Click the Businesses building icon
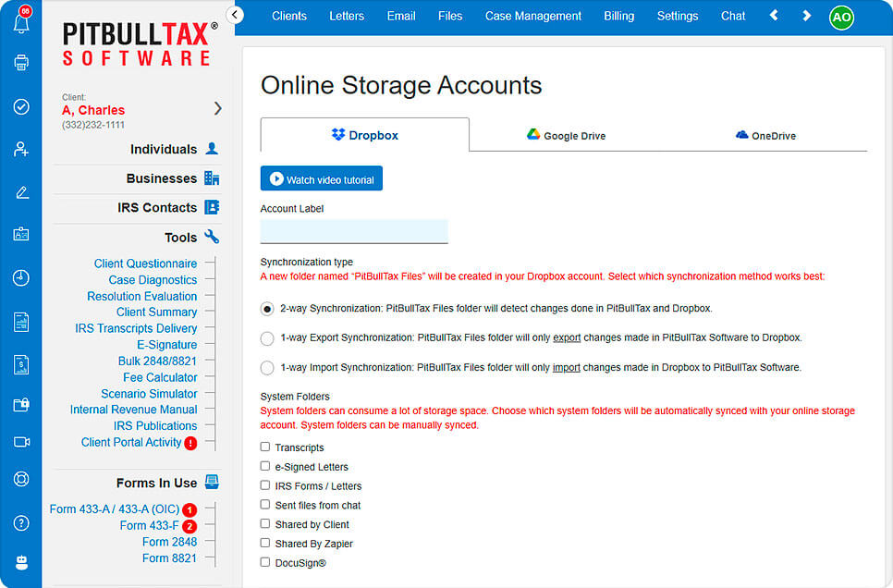 212,178
